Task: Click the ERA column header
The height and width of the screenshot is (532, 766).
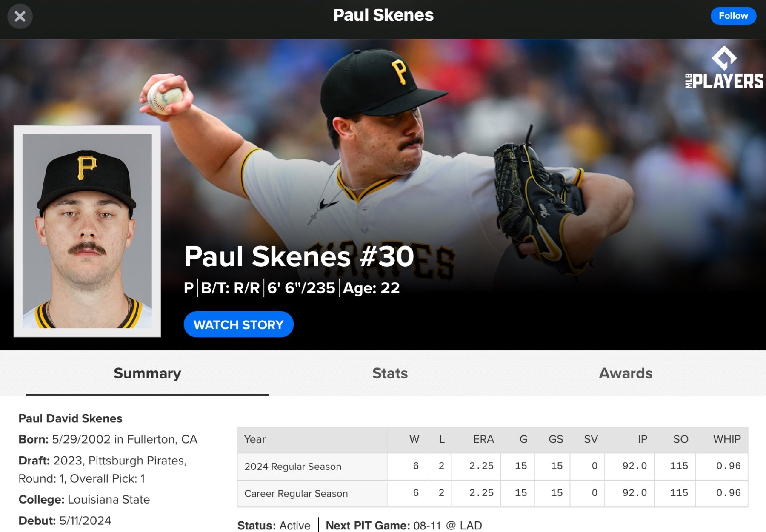Action: [483, 439]
